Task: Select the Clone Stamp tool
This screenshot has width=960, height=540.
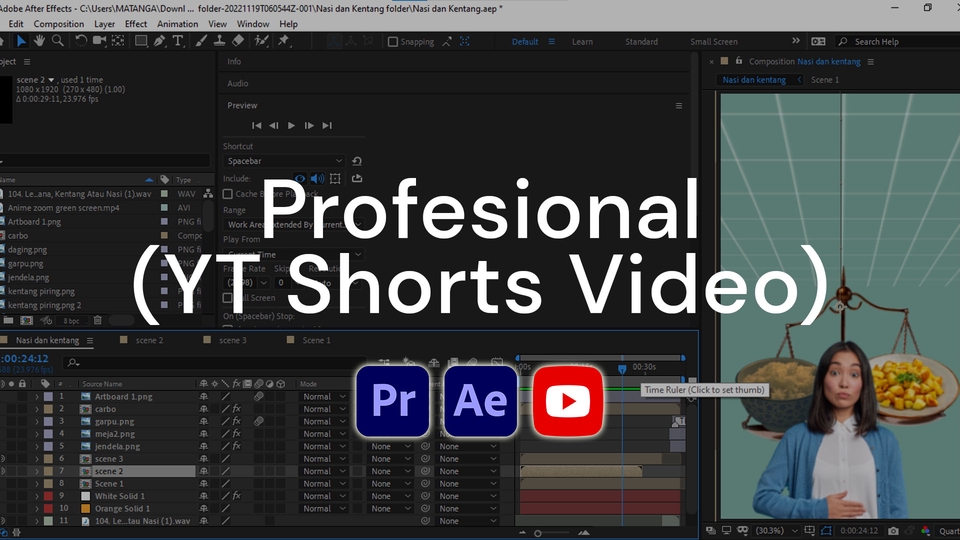Action: [x=219, y=41]
